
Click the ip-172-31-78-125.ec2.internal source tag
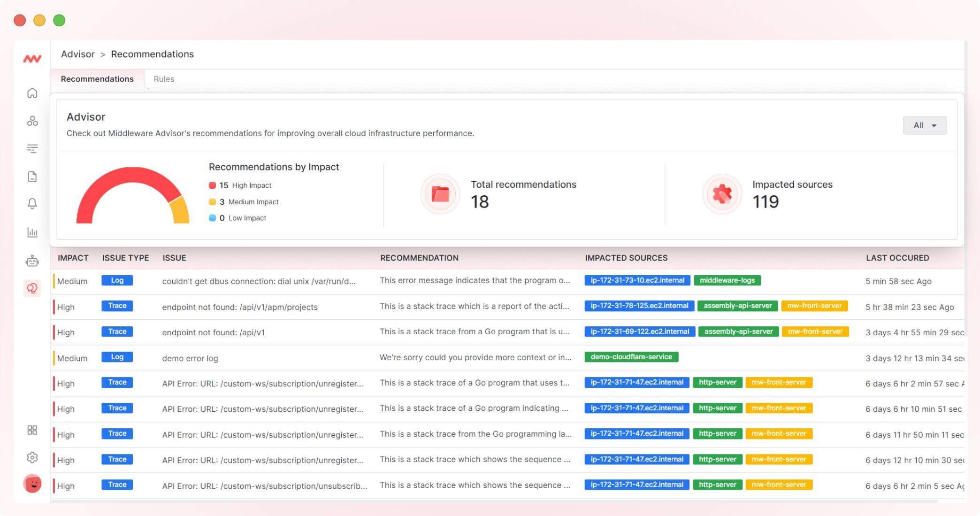[639, 306]
